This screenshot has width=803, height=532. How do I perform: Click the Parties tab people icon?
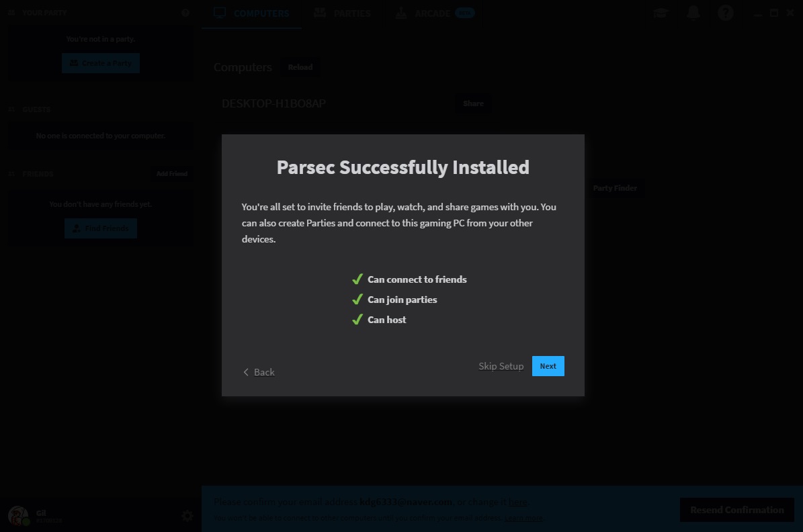pos(320,13)
